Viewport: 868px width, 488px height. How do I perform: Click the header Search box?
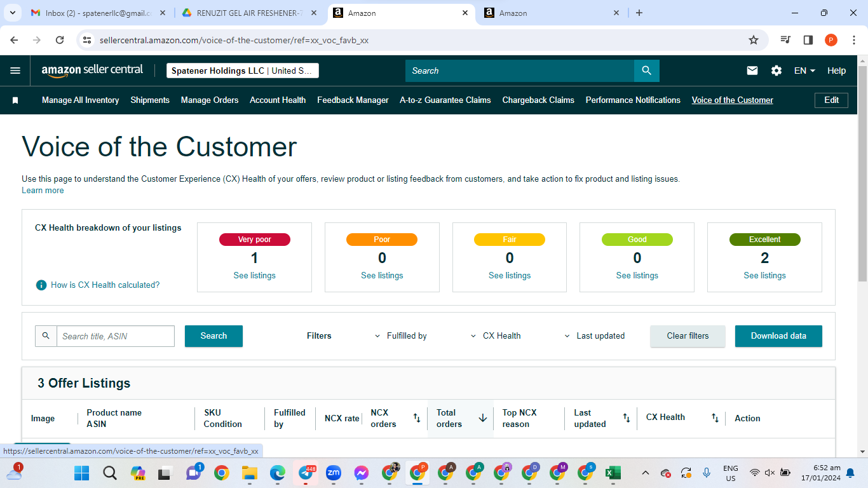coord(520,71)
